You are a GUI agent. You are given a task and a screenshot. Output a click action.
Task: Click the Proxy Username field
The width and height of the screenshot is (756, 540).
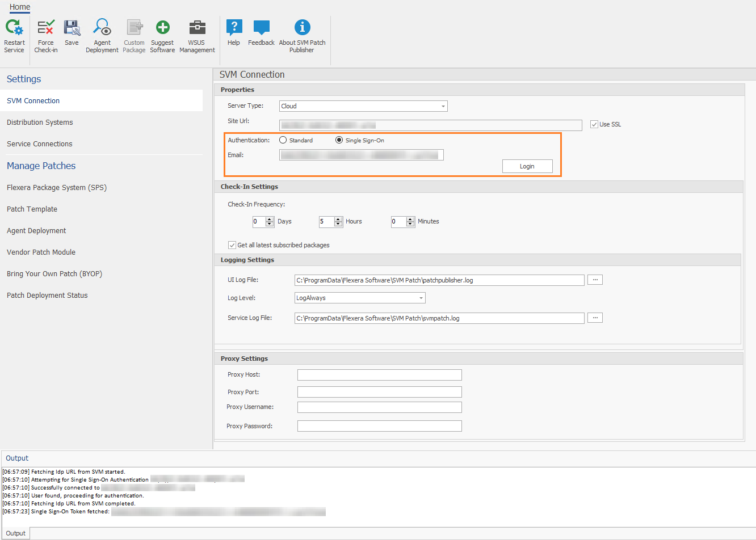(380, 407)
